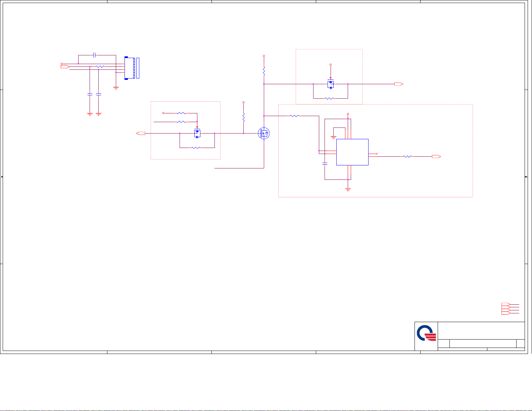This screenshot has width=532, height=411.
Task: Select the large blue IC rectangle
Action: coord(352,152)
